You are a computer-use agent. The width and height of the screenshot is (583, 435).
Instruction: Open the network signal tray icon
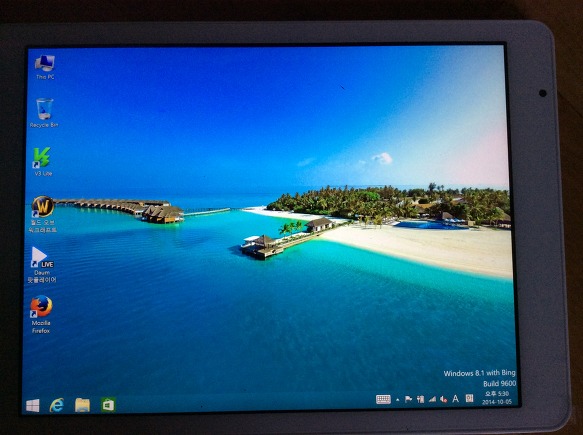tap(432, 399)
